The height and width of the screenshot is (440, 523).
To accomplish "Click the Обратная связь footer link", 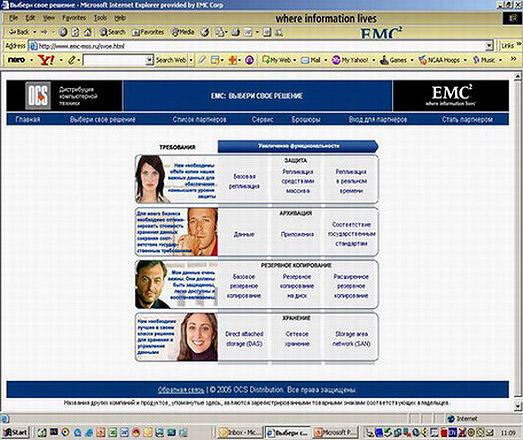I will [x=181, y=390].
